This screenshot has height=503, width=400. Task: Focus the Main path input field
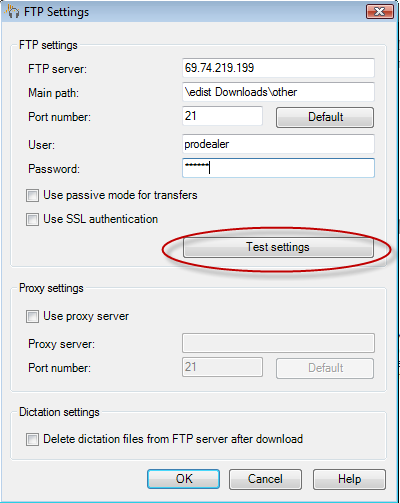278,92
